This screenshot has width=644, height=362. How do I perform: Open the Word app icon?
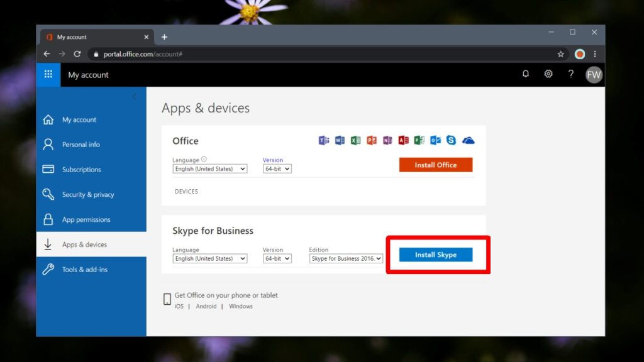click(340, 140)
